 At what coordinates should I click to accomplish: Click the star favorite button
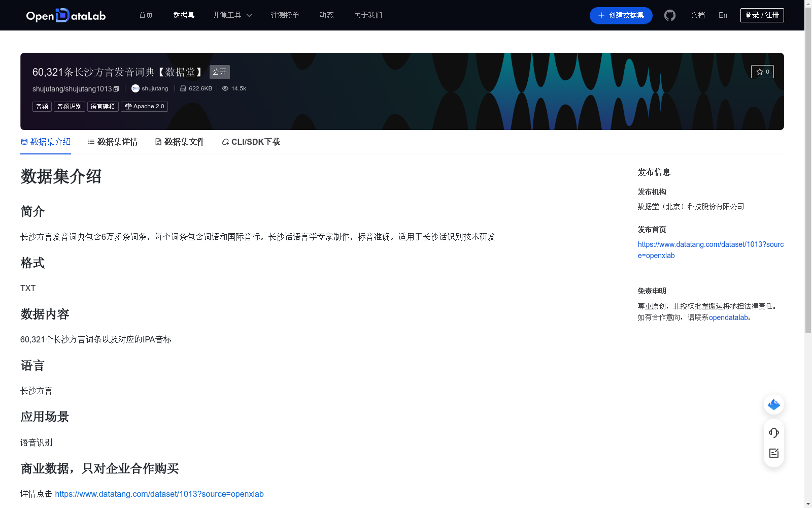[762, 72]
